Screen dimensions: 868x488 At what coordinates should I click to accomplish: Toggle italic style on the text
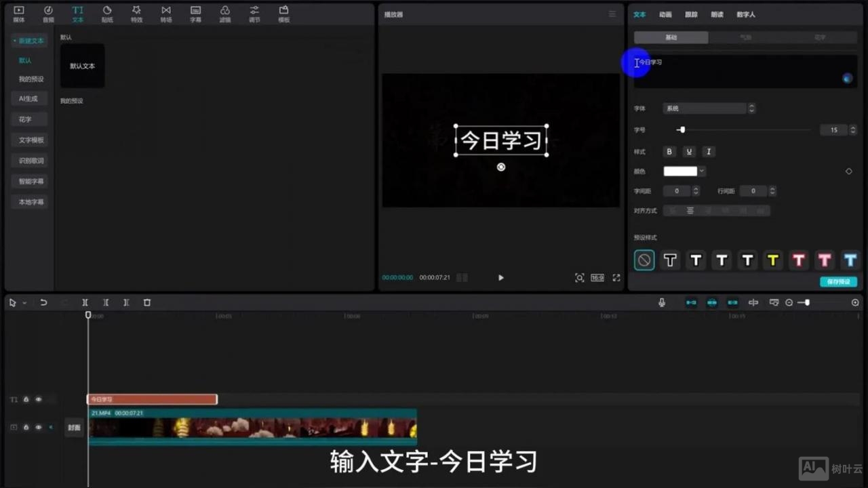[708, 151]
